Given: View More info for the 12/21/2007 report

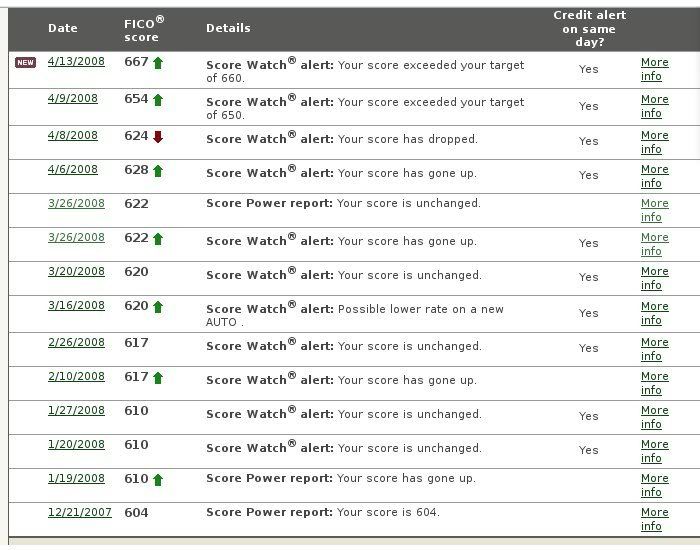Looking at the screenshot, I should coord(654,519).
